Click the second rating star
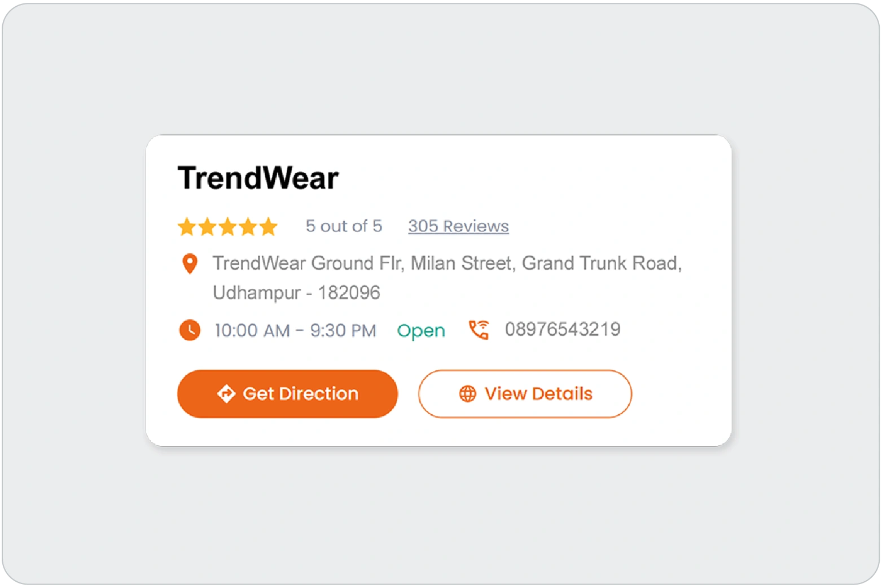This screenshot has width=882, height=588. 207,227
